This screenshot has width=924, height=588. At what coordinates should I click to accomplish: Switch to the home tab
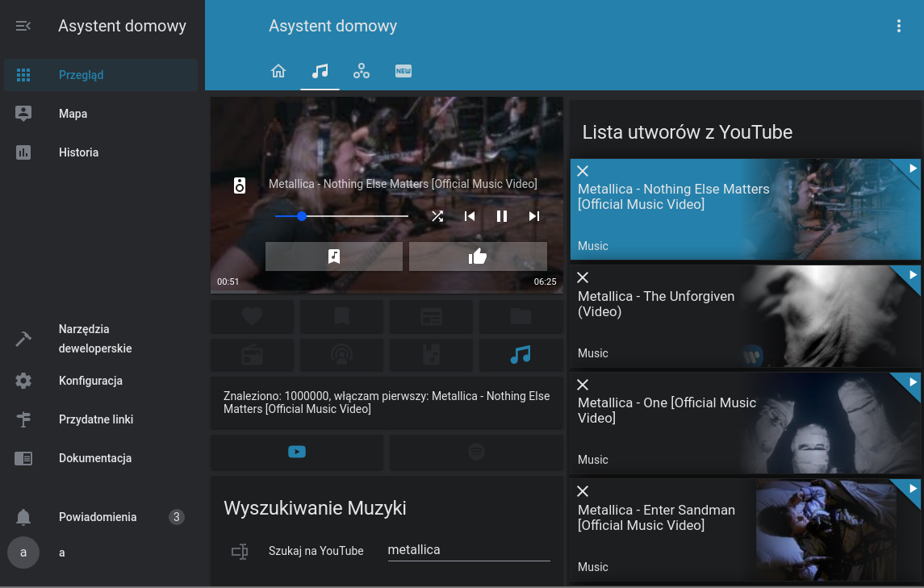click(278, 71)
